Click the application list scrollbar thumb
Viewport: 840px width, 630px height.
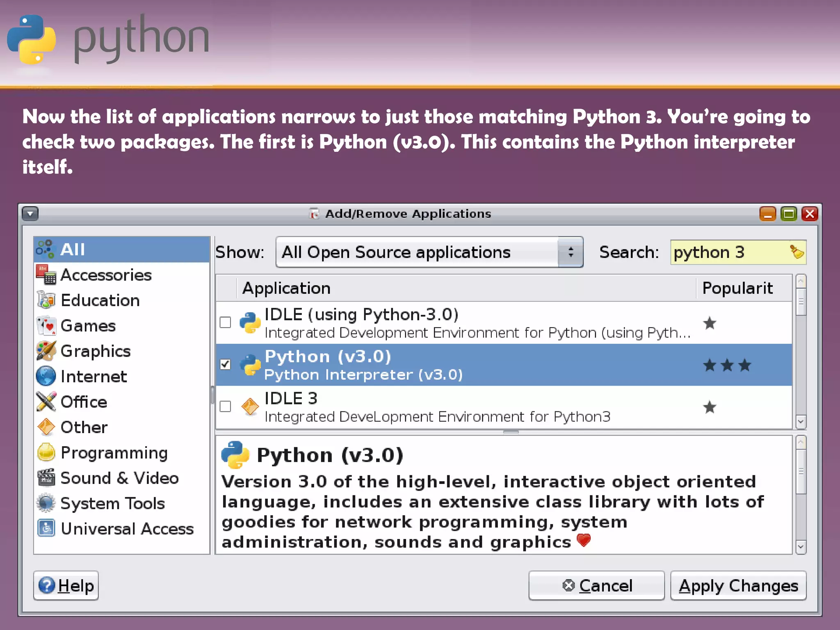tap(801, 302)
